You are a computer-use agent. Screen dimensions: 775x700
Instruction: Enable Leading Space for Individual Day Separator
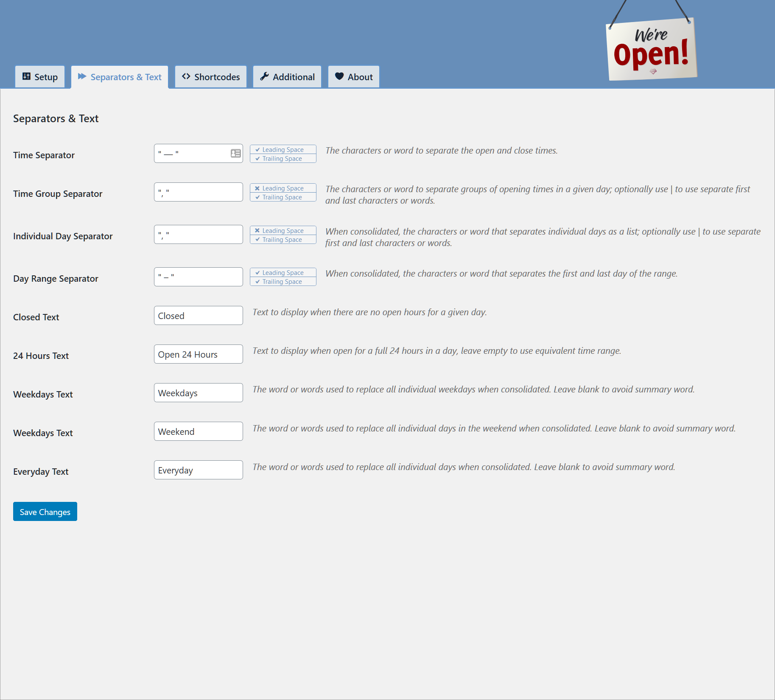[x=283, y=230]
